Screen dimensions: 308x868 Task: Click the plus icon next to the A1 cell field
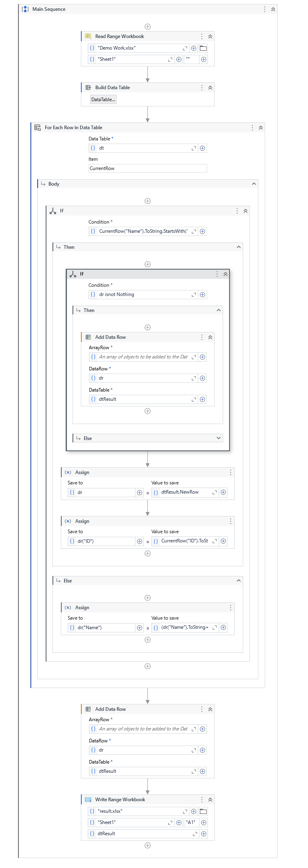[203, 822]
